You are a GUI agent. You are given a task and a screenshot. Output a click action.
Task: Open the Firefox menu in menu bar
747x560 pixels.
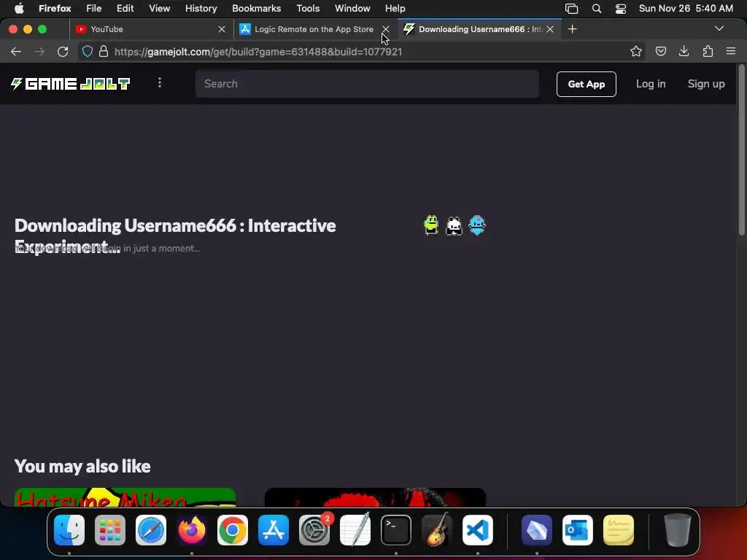(55, 8)
